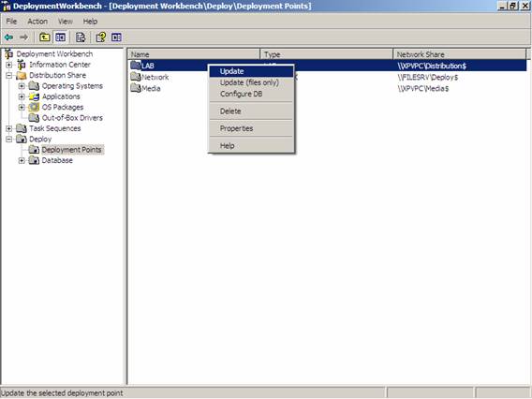Click the Up one level folder icon
532x399 pixels.
coord(45,37)
